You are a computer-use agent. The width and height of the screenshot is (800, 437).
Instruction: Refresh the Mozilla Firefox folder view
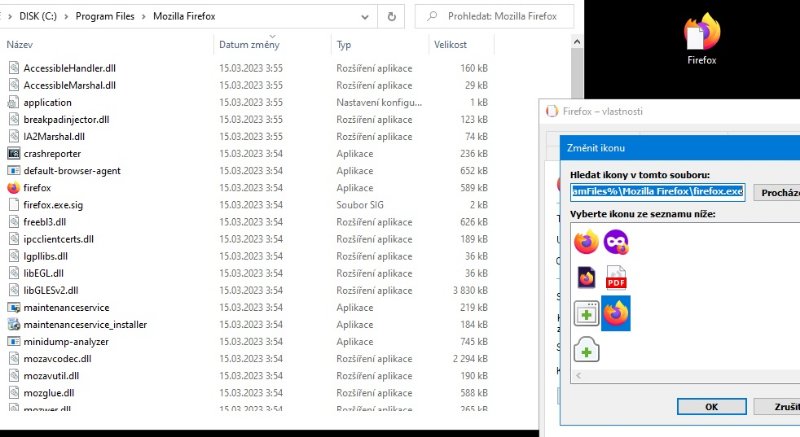[x=391, y=16]
